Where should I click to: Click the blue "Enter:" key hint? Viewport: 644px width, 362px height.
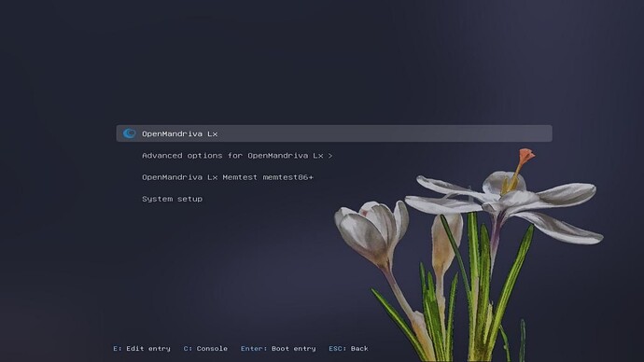(254, 348)
